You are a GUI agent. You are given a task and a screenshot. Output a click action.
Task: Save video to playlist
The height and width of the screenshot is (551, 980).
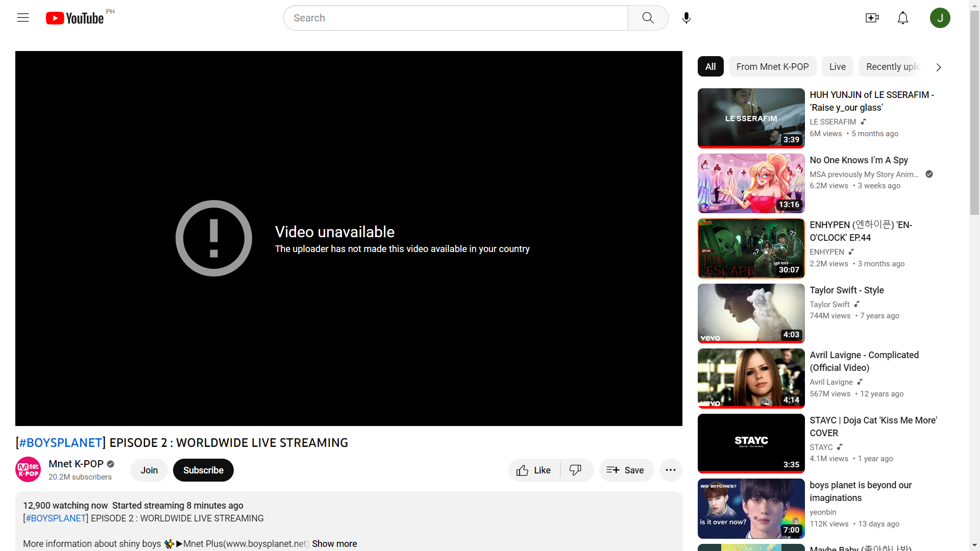coord(626,470)
